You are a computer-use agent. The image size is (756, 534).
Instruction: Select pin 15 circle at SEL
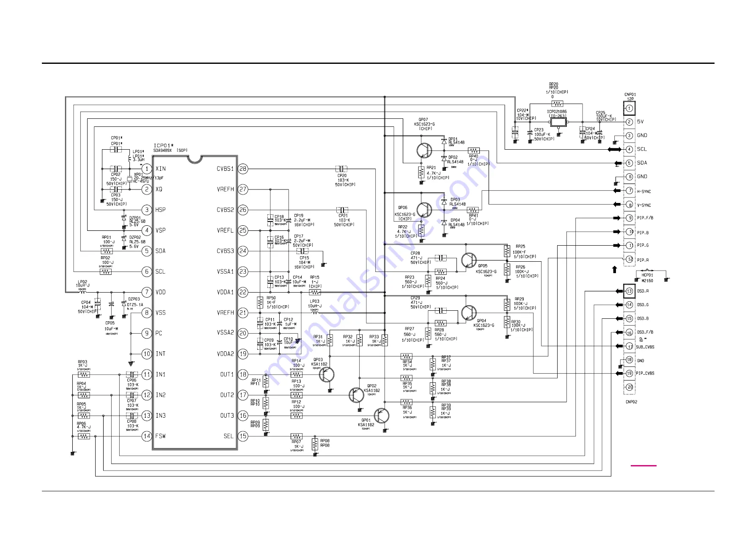coord(243,436)
